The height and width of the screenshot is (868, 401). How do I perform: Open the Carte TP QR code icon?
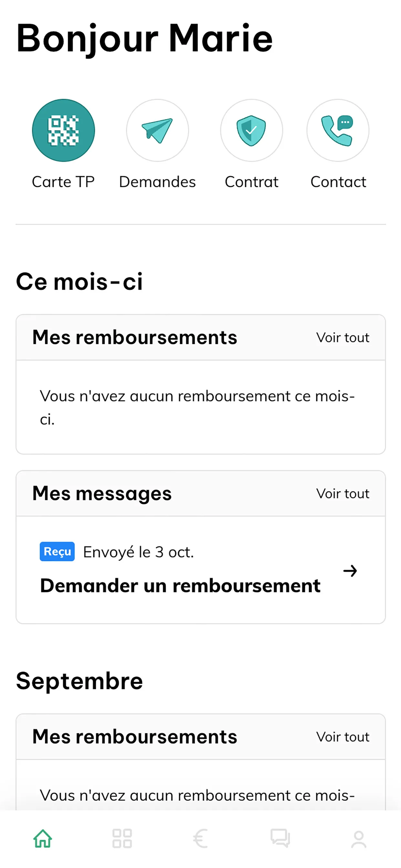tap(63, 130)
